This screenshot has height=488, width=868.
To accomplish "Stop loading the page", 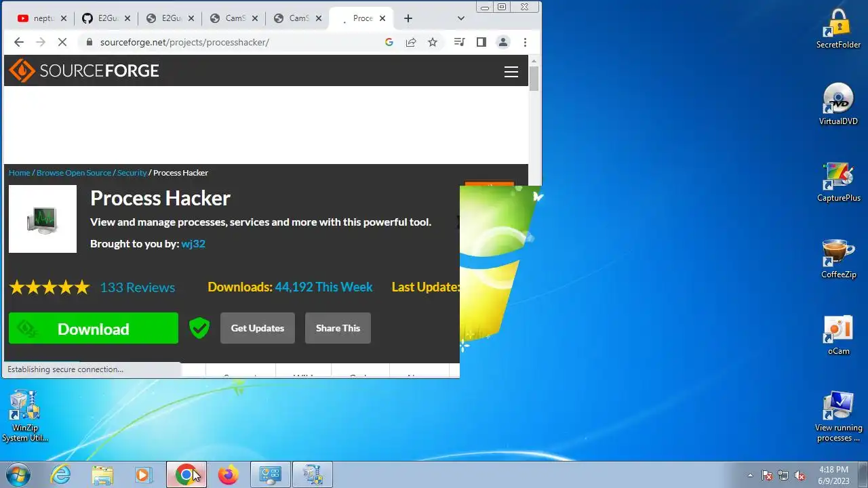I will (x=62, y=42).
